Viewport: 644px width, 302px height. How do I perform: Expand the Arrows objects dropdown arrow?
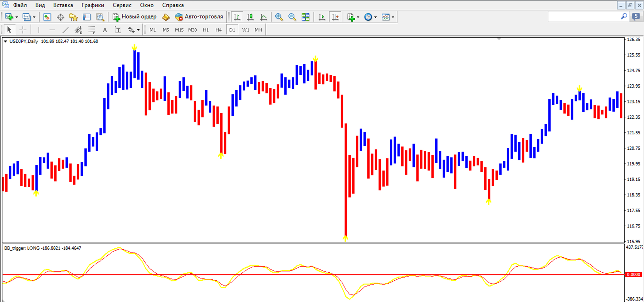[x=138, y=30]
